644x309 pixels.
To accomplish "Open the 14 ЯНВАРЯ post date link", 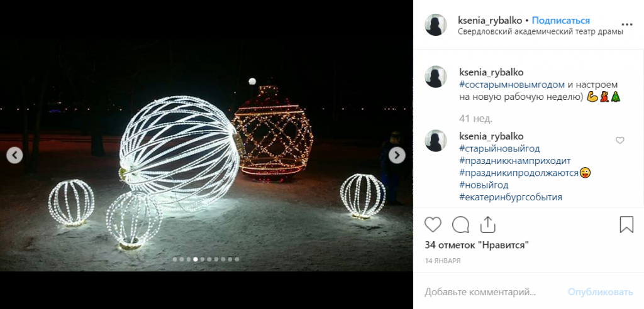I will point(442,261).
